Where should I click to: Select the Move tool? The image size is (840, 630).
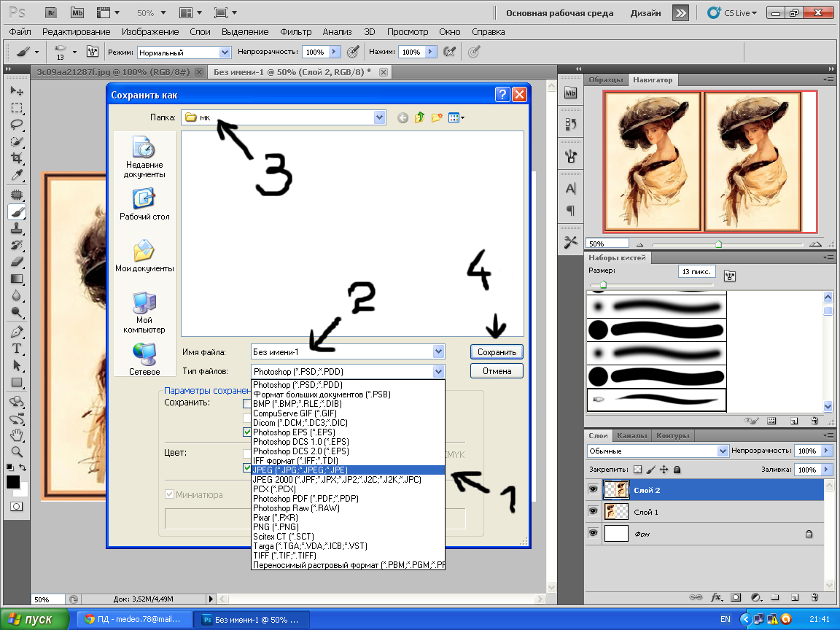tap(17, 90)
